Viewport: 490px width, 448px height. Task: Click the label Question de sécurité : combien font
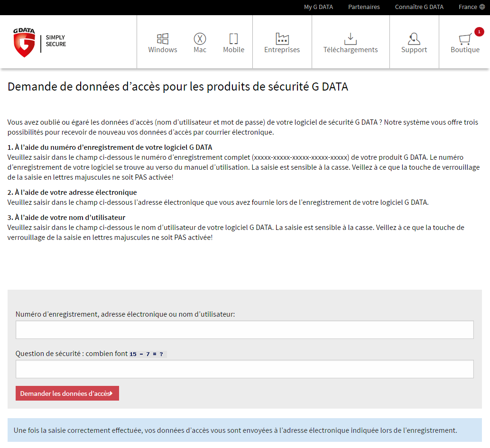72,353
